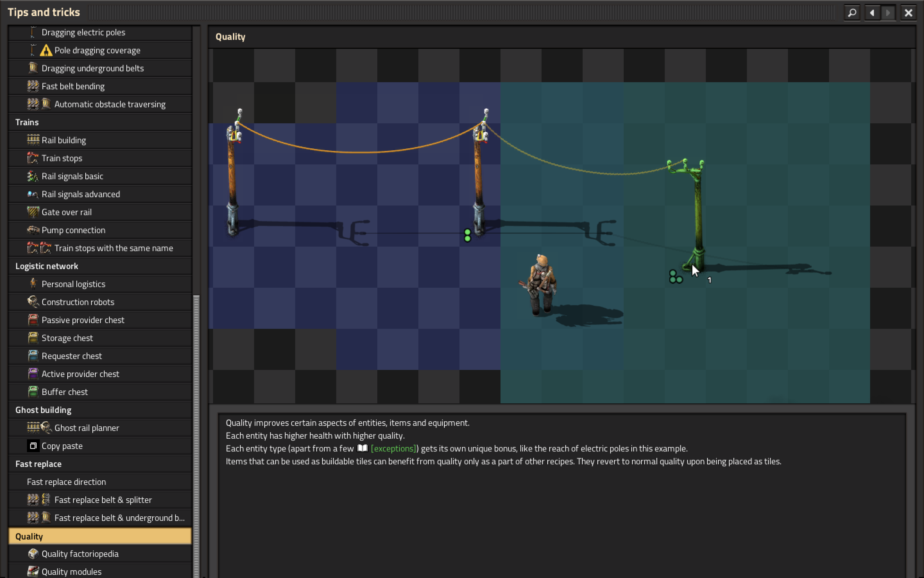
Task: Open the Personal logistics tip
Action: 100,284
